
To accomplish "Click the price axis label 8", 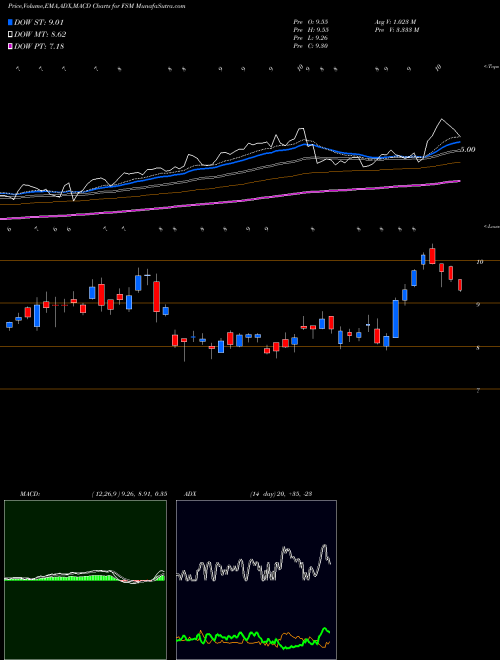I will (x=478, y=348).
